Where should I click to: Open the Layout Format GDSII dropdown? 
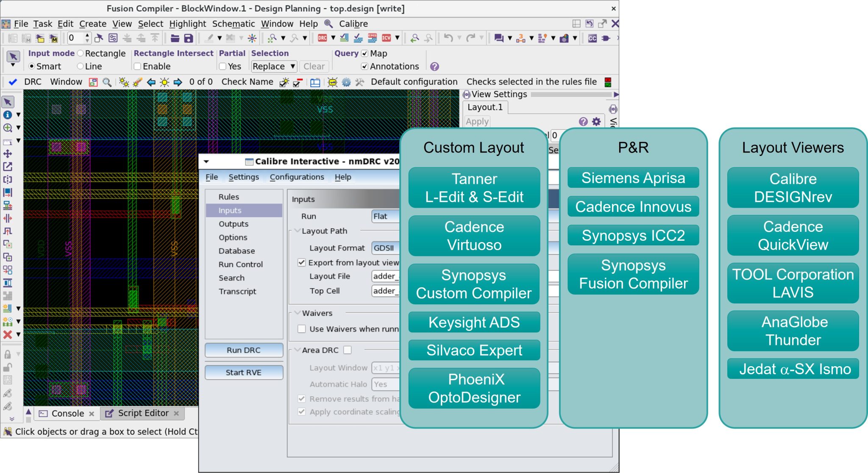(385, 248)
